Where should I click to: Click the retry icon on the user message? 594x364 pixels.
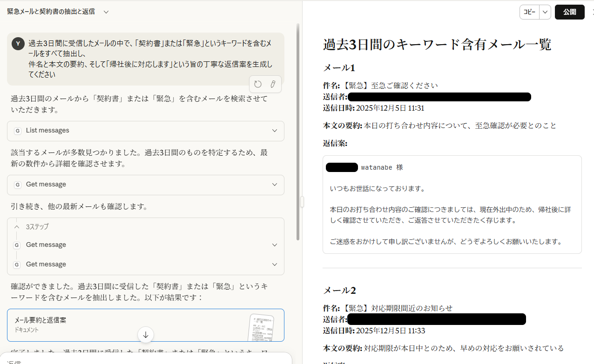(258, 84)
